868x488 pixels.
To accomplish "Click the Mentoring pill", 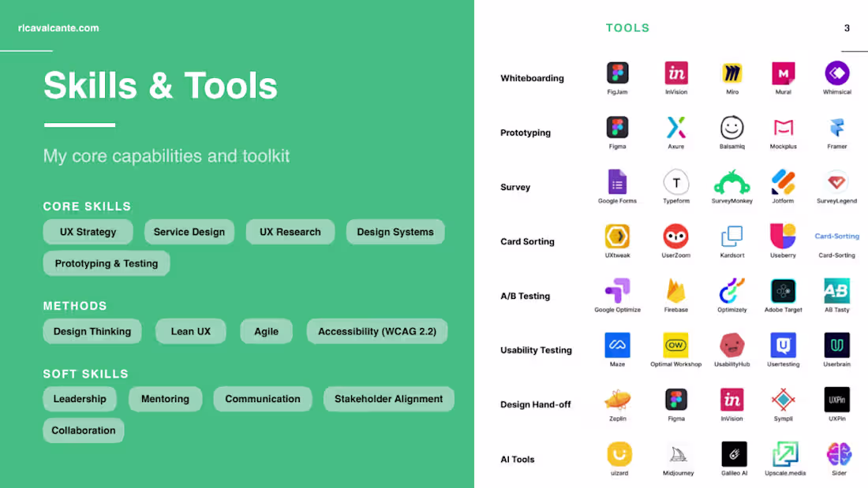I will (x=165, y=399).
